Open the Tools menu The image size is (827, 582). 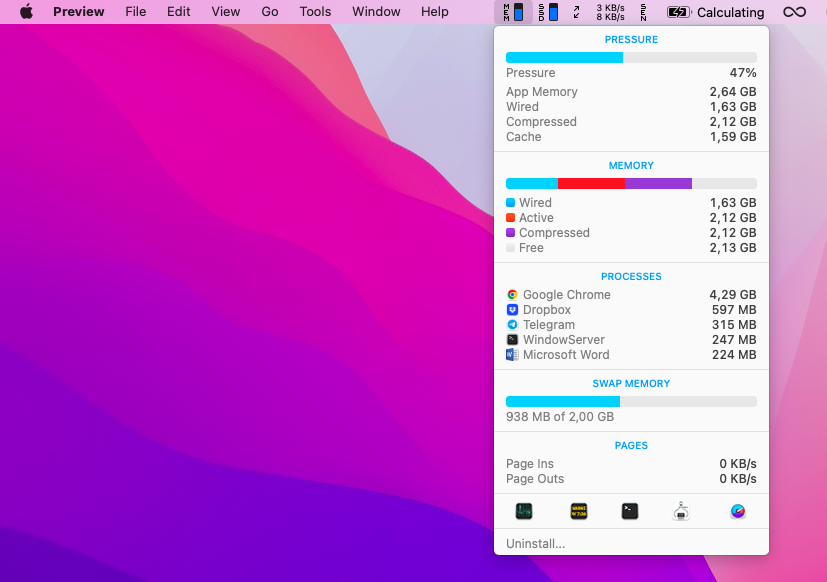315,12
